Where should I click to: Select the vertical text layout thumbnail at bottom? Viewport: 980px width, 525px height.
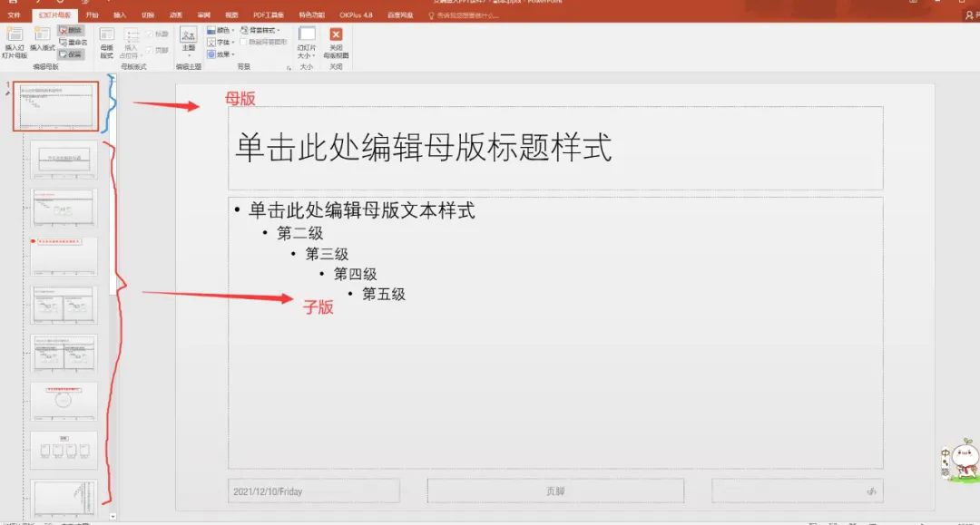coord(64,498)
